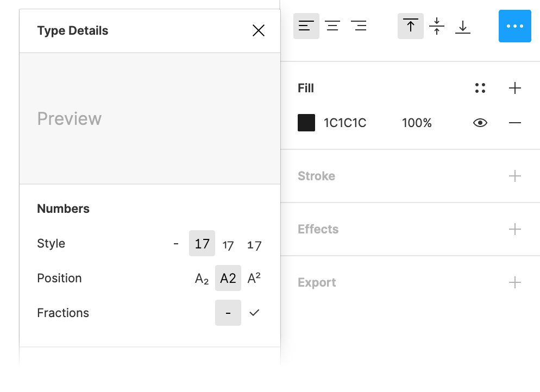This screenshot has width=540, height=392.
Task: Add an Export setting with plus
Action: pyautogui.click(x=515, y=282)
